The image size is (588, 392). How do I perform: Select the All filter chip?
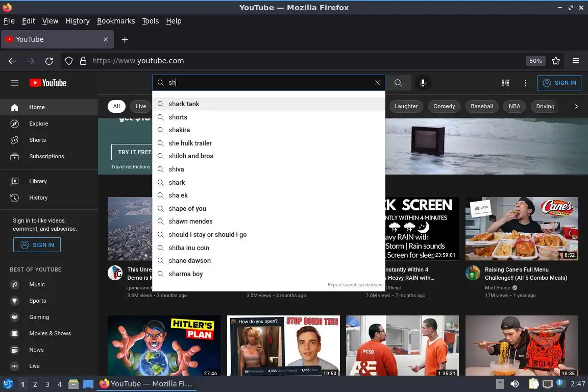[x=116, y=106]
